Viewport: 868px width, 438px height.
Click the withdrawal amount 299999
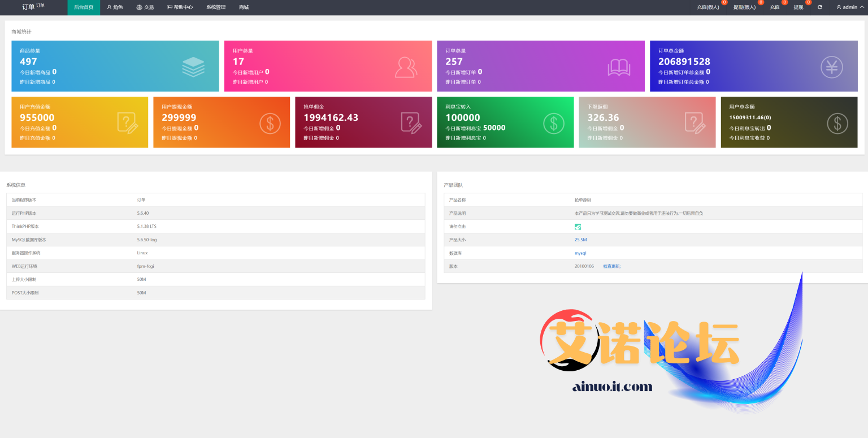[x=179, y=118]
